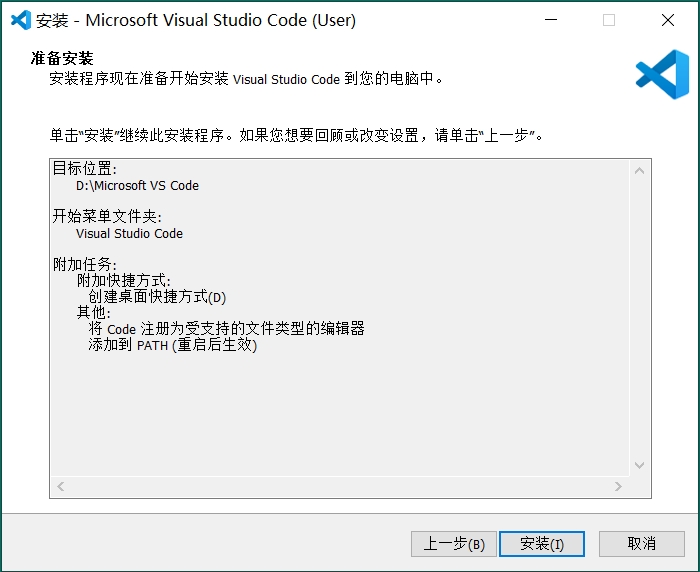Click the summary box scroll down arrow

639,465
